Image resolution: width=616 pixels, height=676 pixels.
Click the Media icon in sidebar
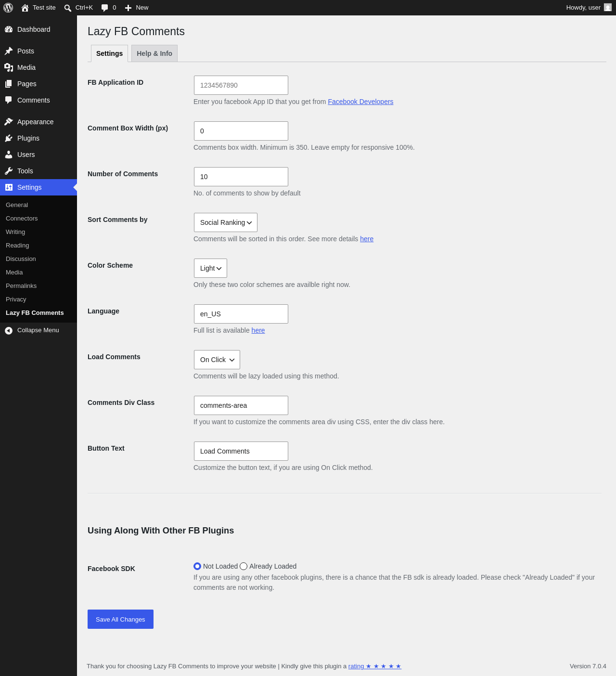pyautogui.click(x=9, y=67)
